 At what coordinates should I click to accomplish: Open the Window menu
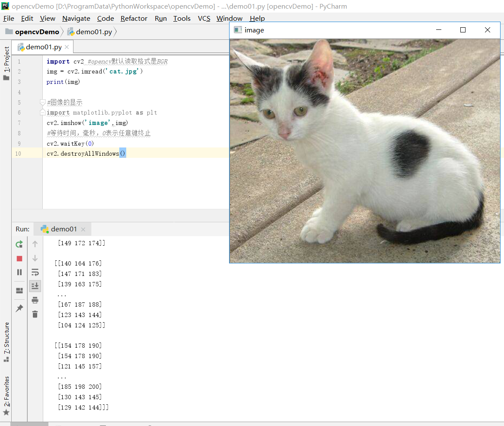click(229, 18)
